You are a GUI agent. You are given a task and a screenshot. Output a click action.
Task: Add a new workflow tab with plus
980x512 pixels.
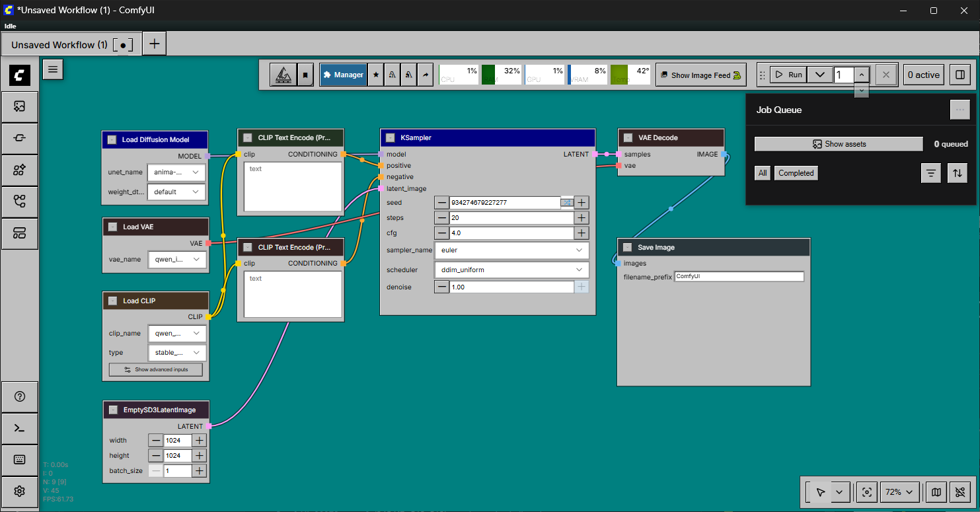[x=154, y=44]
